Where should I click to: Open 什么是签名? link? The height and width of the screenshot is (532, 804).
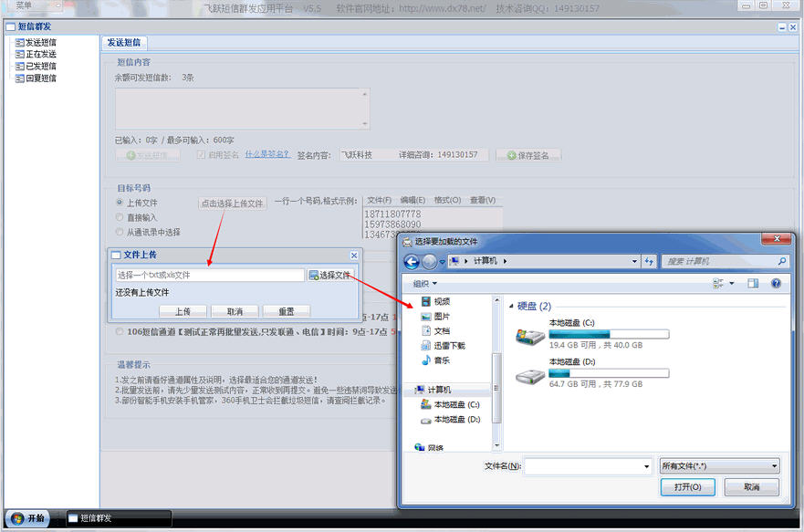click(x=267, y=154)
